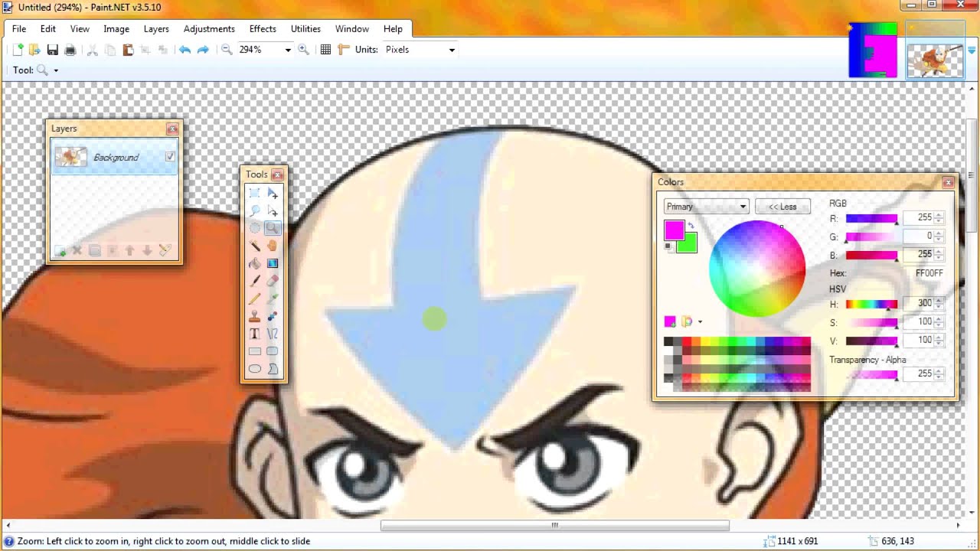This screenshot has height=551, width=980.
Task: Uncheck Background layer visibility checkbox
Action: [170, 157]
